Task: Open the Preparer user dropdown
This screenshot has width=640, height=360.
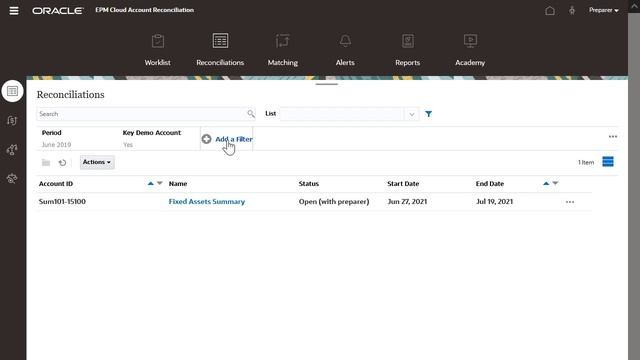Action: 603,10
